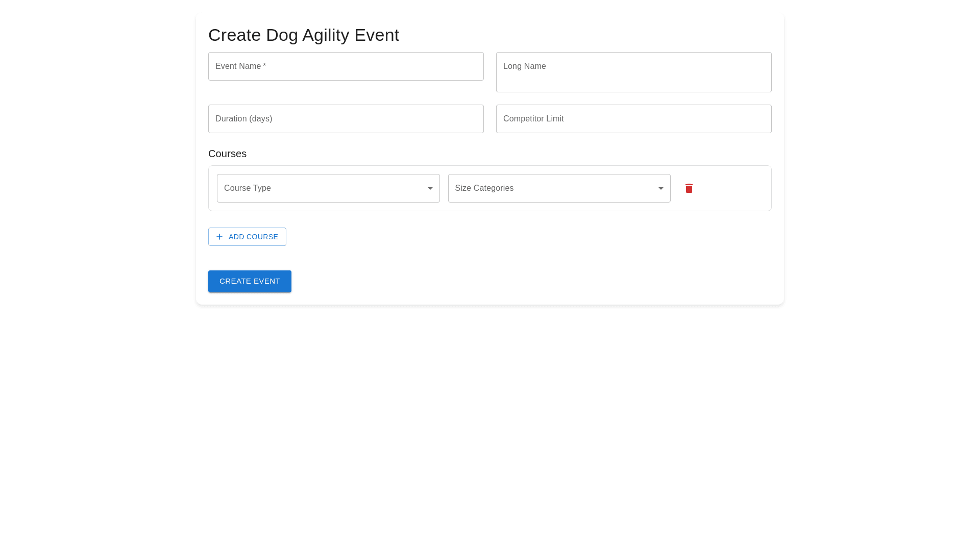Click the Courses section heading
This screenshot has height=551, width=980.
pos(227,154)
